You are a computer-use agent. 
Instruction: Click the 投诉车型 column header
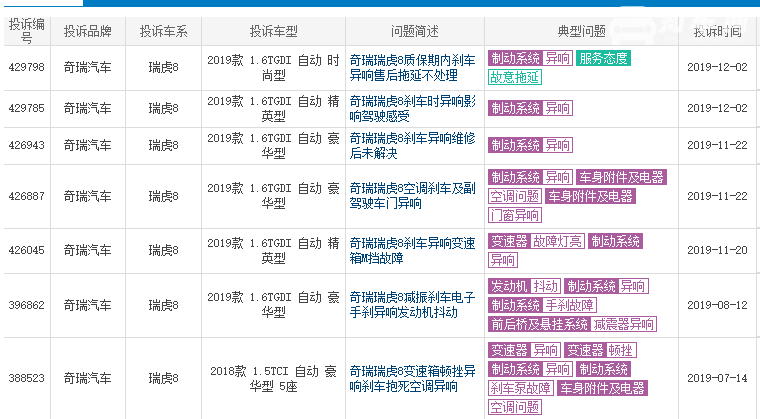(273, 32)
